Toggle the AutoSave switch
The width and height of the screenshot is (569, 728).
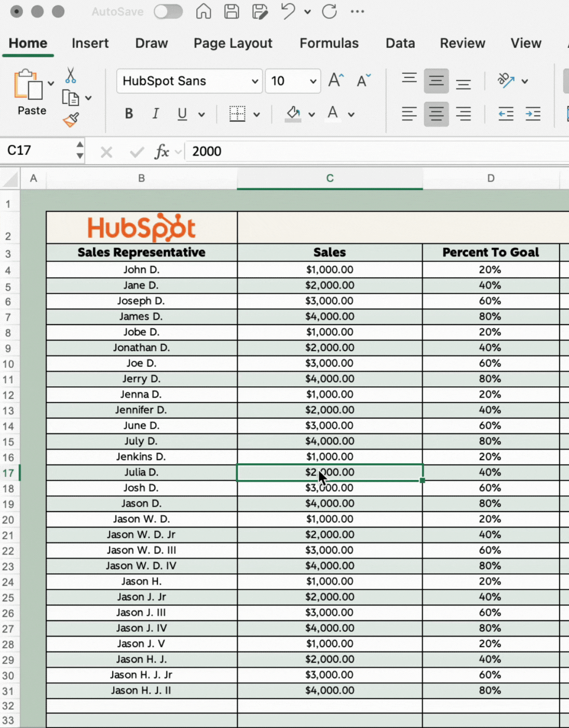[168, 11]
